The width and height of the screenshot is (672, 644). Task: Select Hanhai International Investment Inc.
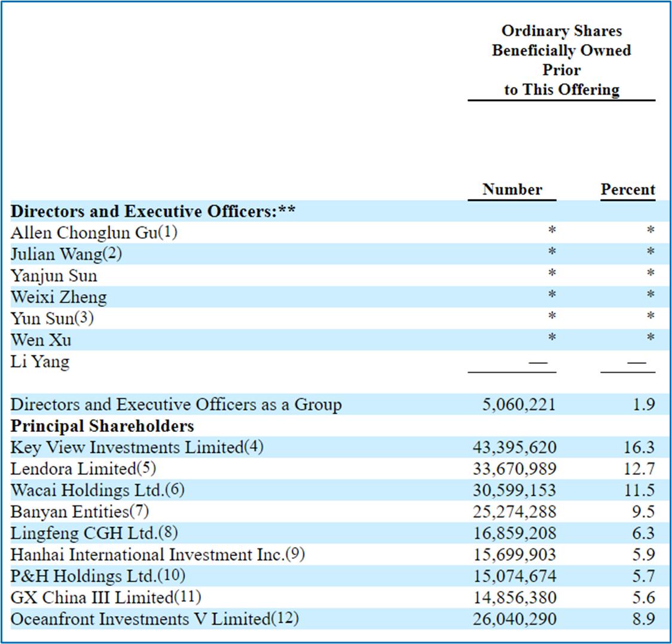[147, 554]
